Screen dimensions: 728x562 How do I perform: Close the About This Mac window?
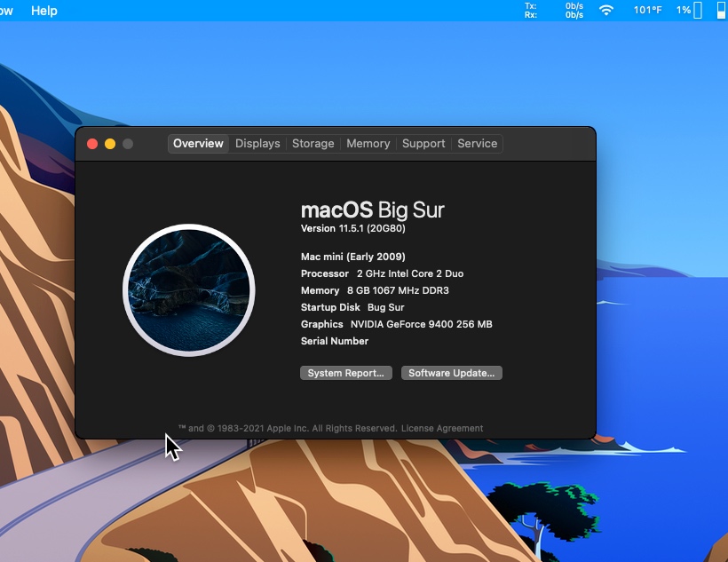(x=92, y=144)
